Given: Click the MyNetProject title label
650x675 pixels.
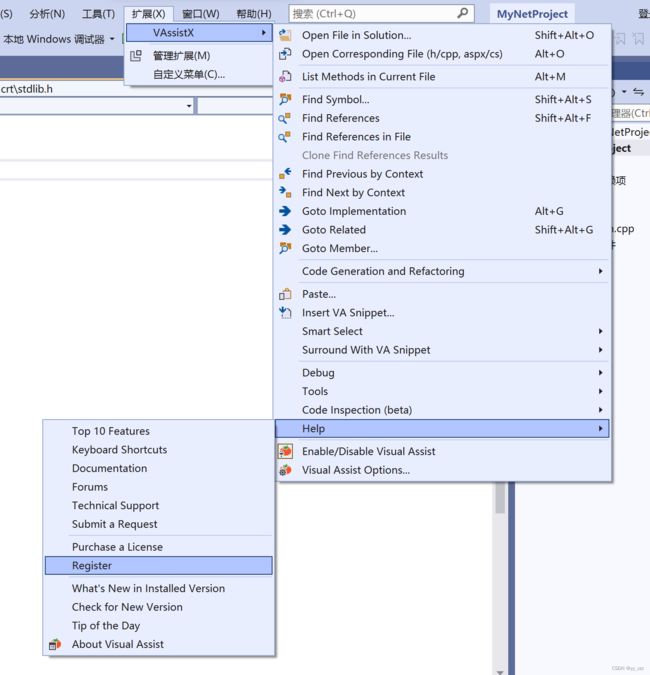Looking at the screenshot, I should tap(532, 14).
